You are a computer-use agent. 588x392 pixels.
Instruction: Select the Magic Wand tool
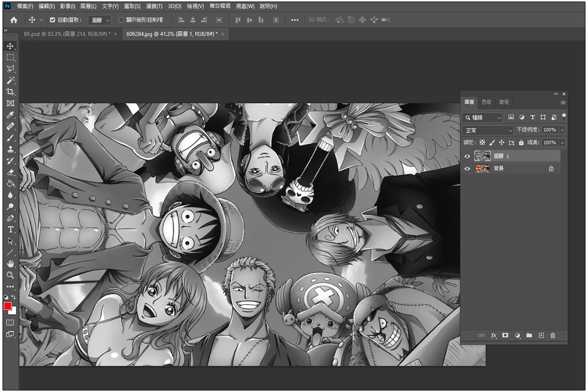tap(10, 80)
